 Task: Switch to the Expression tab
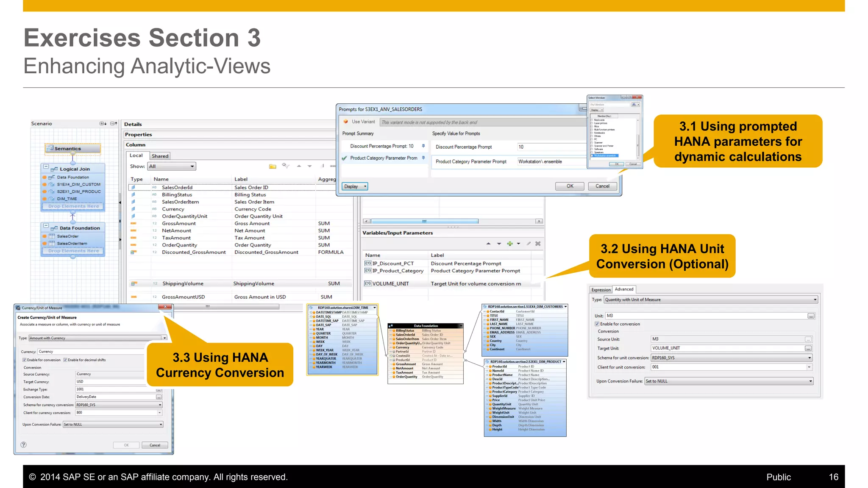pos(601,290)
